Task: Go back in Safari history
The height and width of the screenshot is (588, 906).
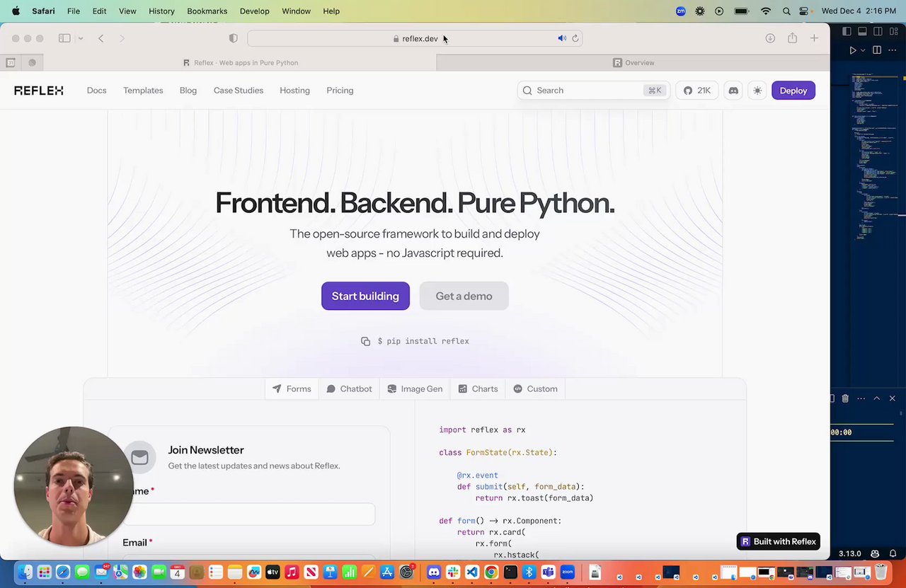Action: [101, 38]
